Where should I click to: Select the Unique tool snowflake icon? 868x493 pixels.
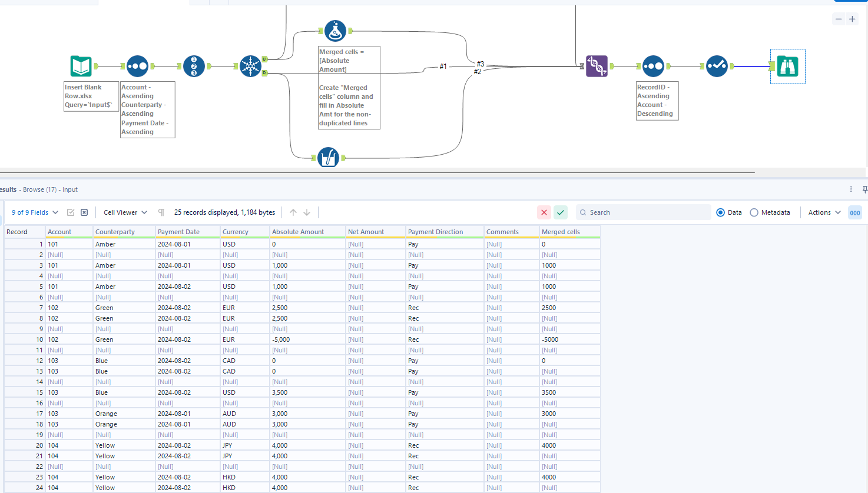[x=250, y=66]
